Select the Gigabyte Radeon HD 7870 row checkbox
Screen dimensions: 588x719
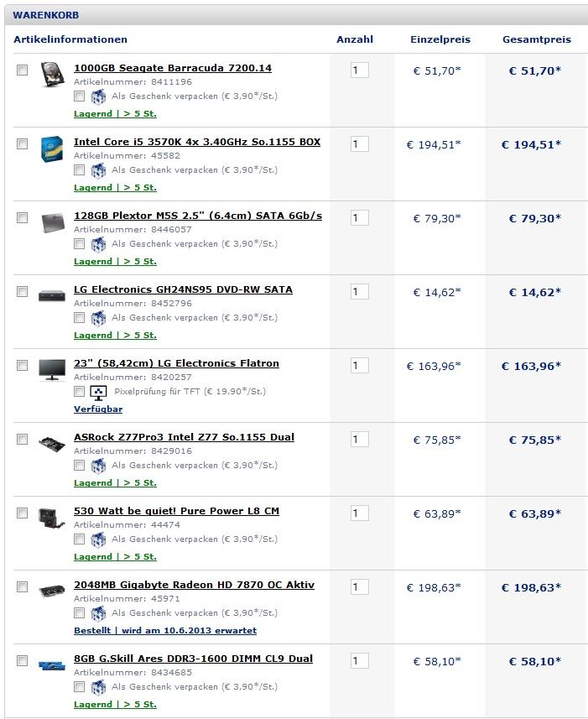pos(22,587)
